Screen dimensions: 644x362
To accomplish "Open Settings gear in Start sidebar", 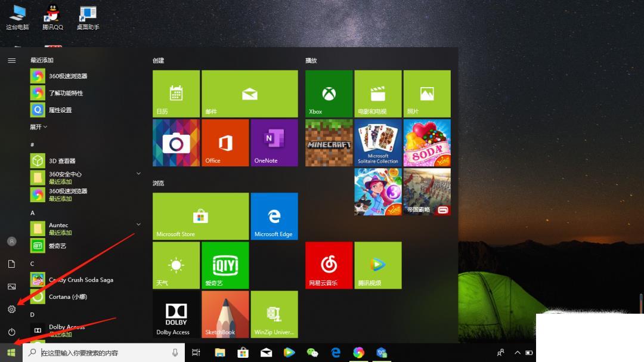I will pos(11,309).
